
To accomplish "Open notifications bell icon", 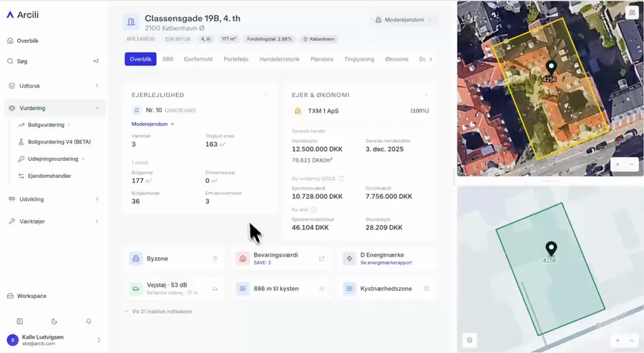I will tap(89, 322).
